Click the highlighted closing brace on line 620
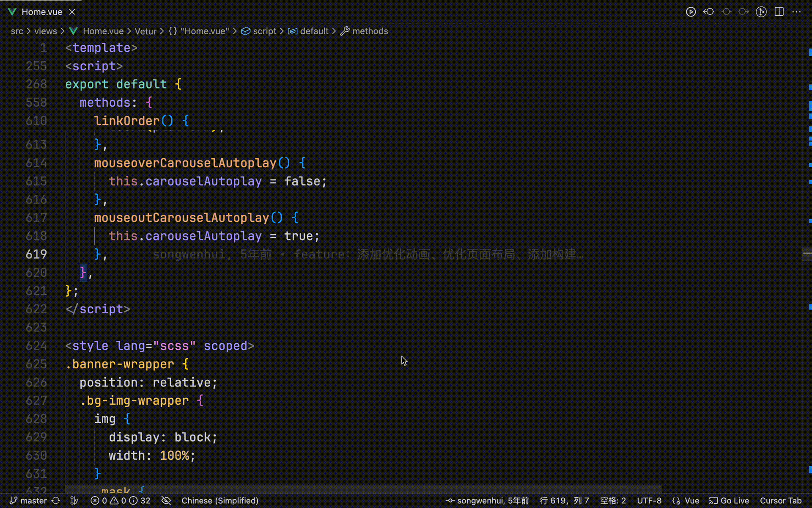 (x=83, y=272)
